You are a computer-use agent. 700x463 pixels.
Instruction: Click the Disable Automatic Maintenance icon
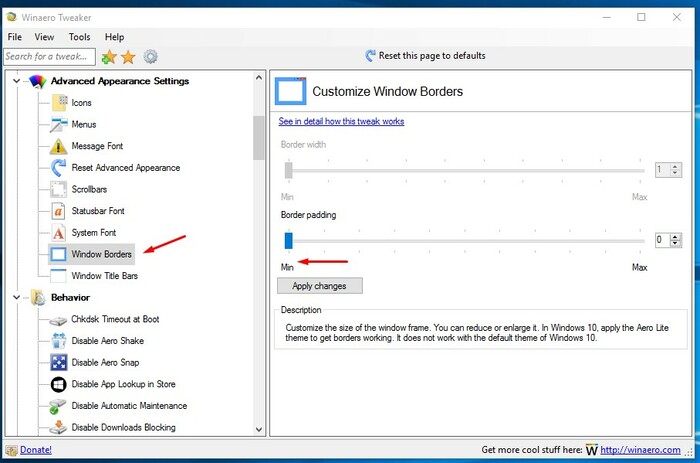[x=58, y=406]
